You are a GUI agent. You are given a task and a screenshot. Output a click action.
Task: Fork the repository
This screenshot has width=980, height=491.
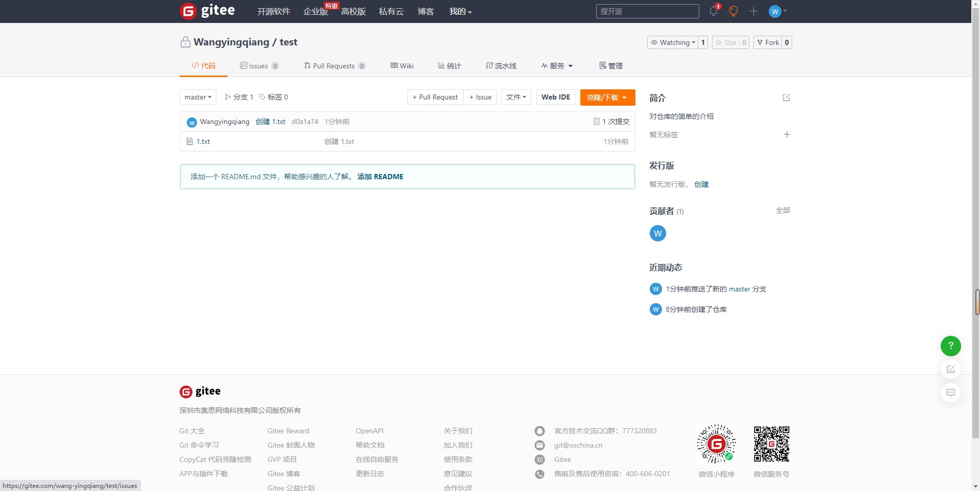click(768, 42)
